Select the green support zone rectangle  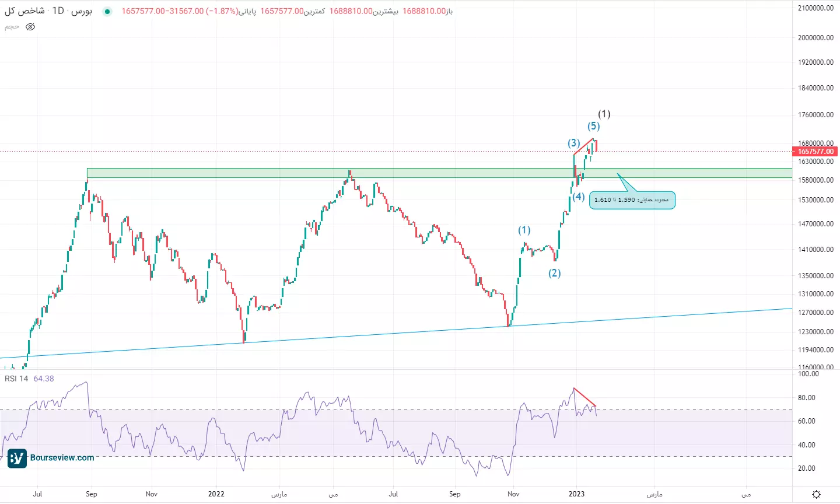(x=439, y=173)
